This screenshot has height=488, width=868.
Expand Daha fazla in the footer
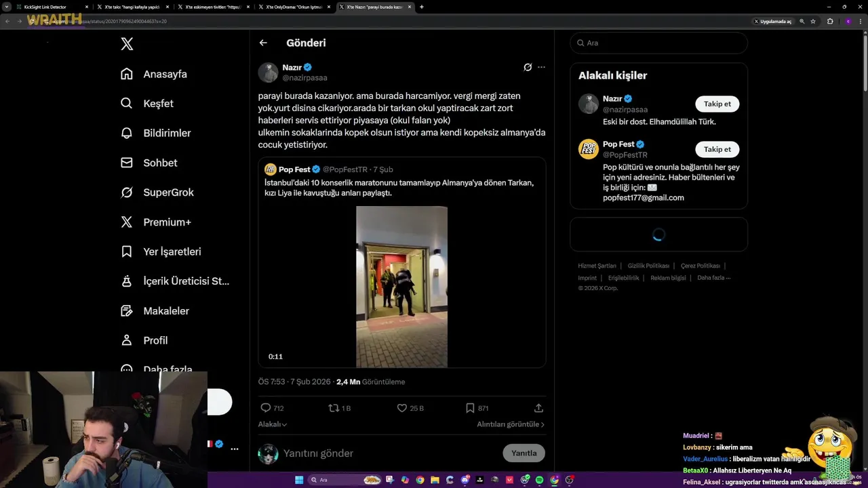pyautogui.click(x=713, y=278)
